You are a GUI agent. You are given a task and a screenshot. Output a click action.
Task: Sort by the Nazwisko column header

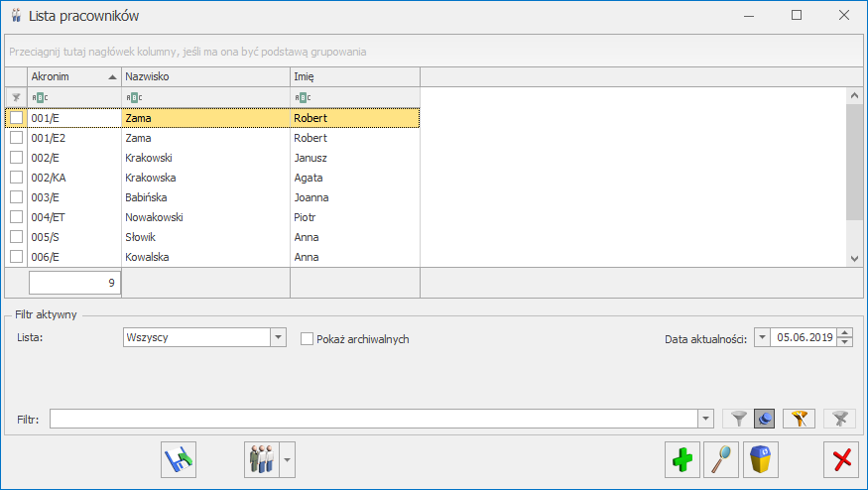coord(205,77)
